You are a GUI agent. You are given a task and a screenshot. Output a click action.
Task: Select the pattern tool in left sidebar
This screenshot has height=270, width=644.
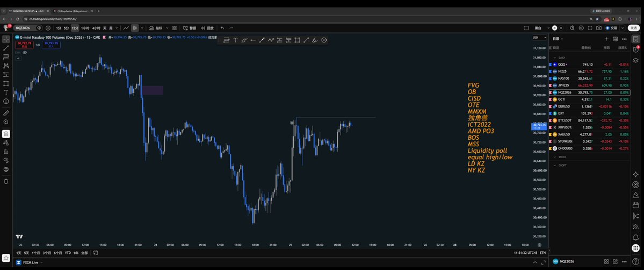tap(6, 66)
